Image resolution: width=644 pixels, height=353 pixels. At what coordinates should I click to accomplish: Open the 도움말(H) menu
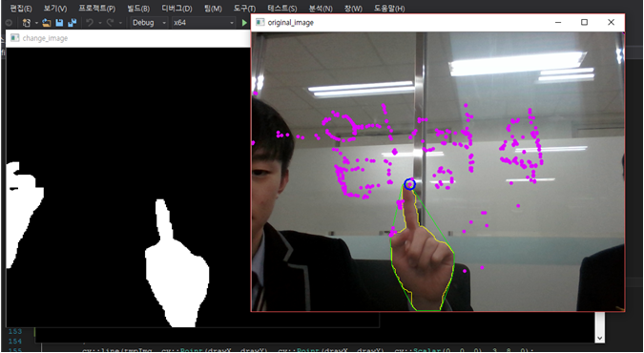pyautogui.click(x=389, y=9)
